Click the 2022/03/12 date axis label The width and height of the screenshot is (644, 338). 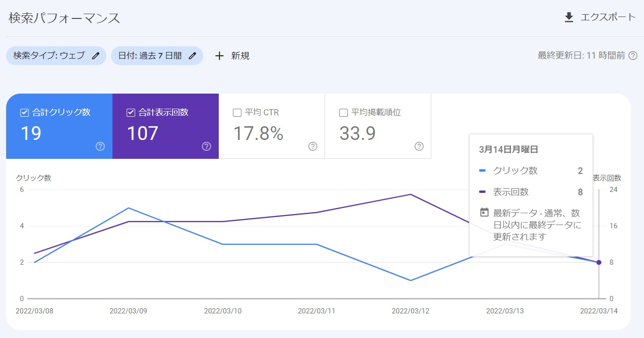[x=412, y=311]
